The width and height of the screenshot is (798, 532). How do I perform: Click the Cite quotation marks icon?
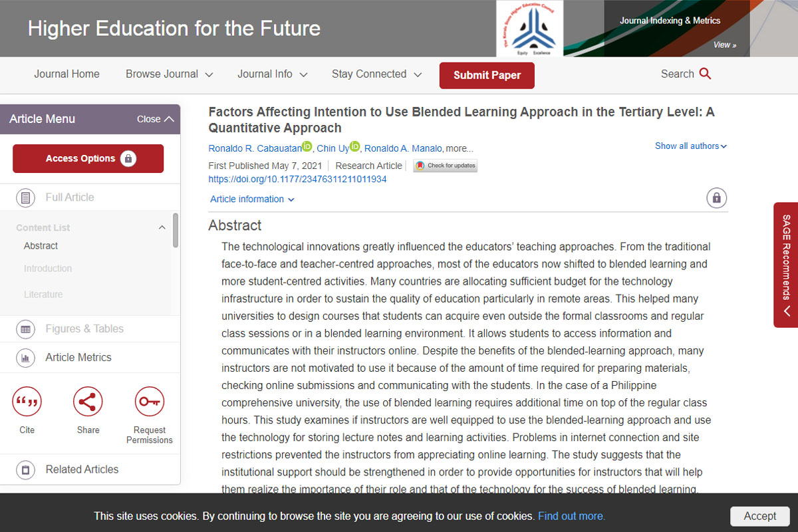click(27, 402)
